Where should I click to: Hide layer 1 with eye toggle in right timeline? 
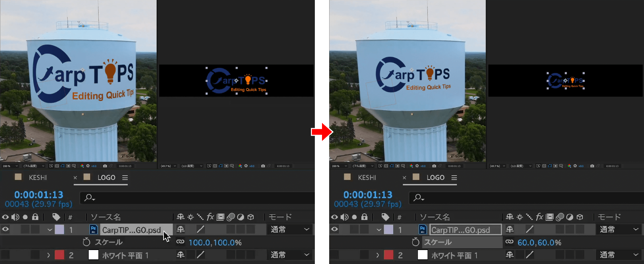click(x=335, y=229)
